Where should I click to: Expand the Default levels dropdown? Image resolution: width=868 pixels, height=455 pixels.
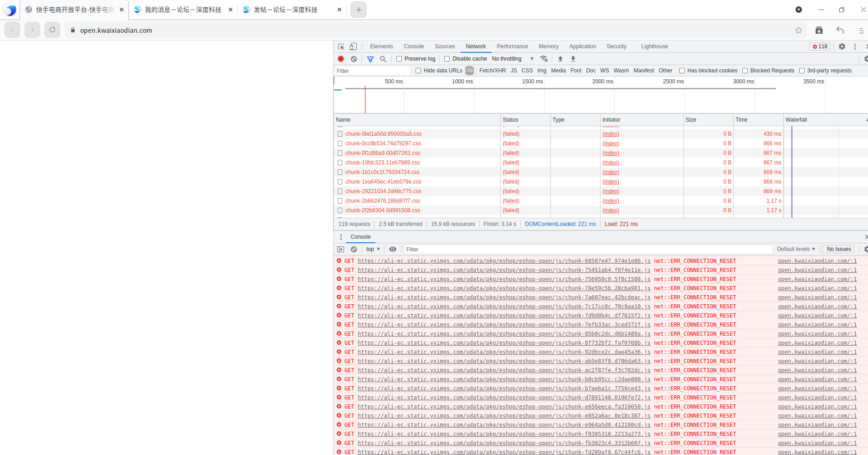(x=796, y=249)
